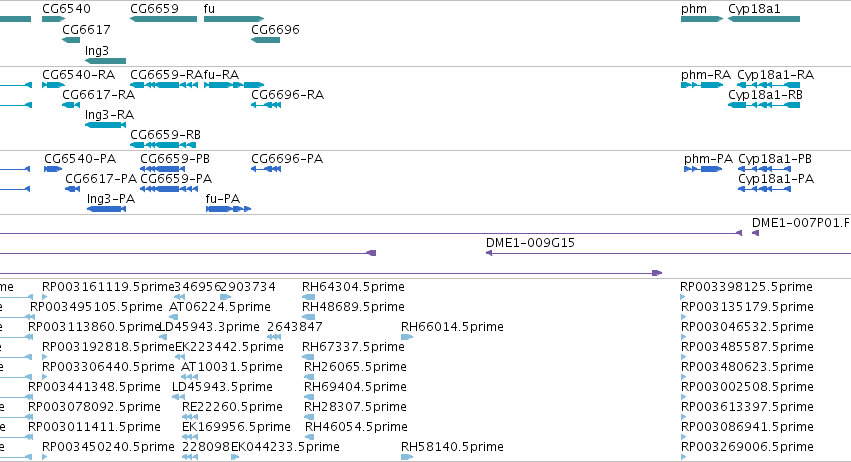
Task: Select protein Cyp18a1-PA
Action: click(776, 179)
